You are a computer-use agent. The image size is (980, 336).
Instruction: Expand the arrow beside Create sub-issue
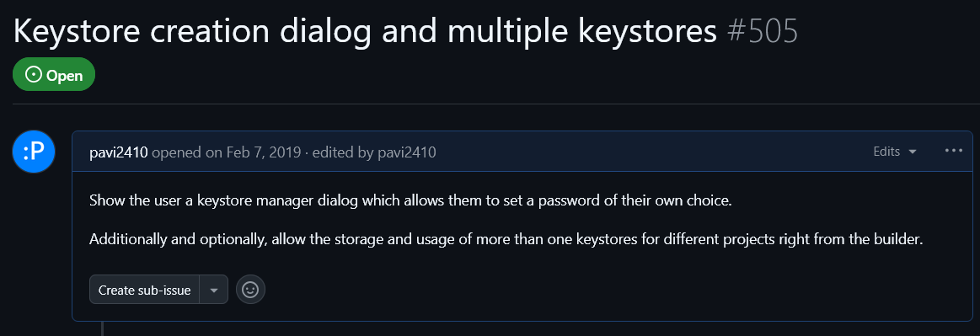(214, 291)
